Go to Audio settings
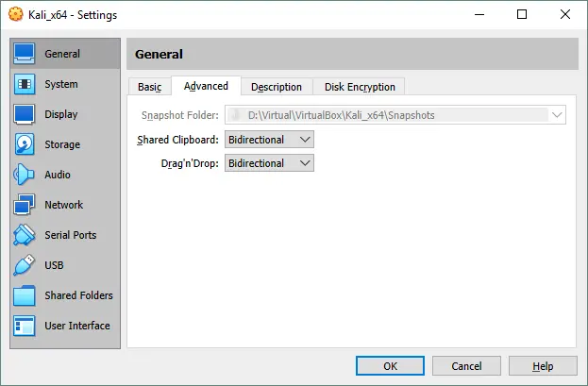 65,175
